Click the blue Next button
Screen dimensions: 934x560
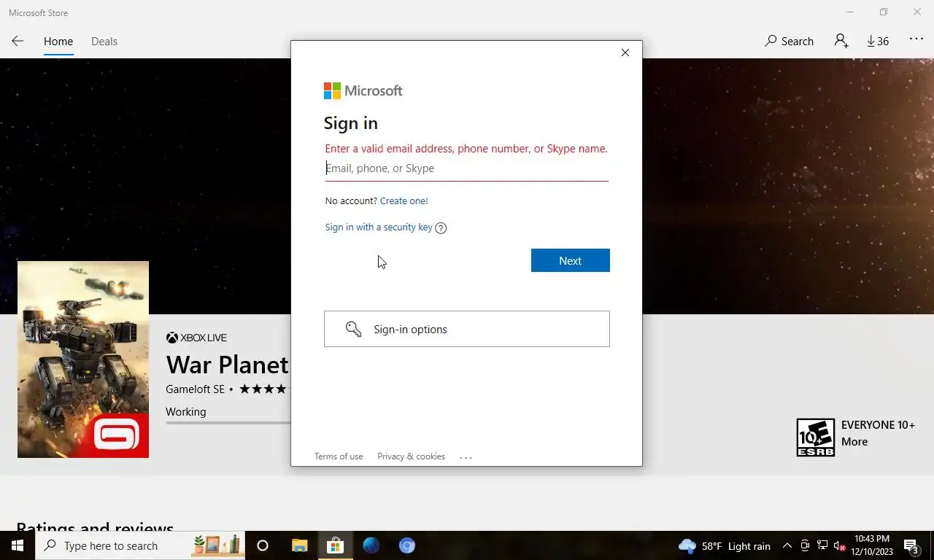pyautogui.click(x=571, y=260)
